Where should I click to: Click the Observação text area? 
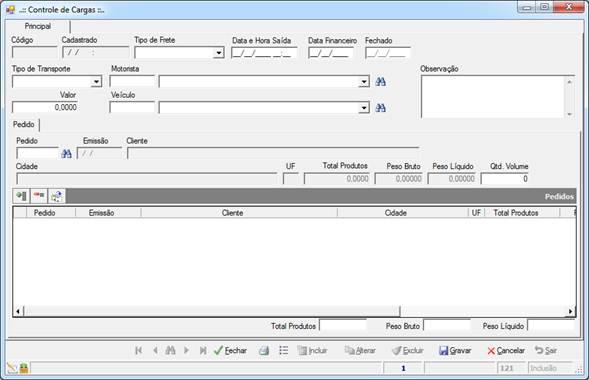pos(493,97)
